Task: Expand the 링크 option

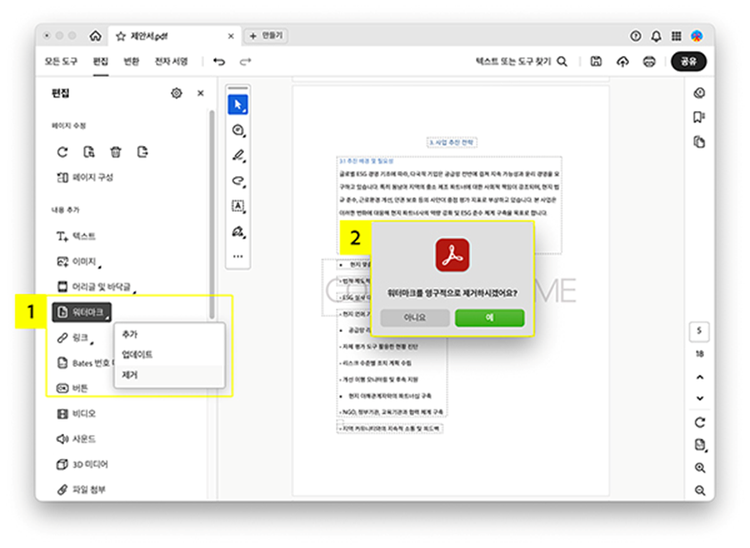Action: click(75, 338)
